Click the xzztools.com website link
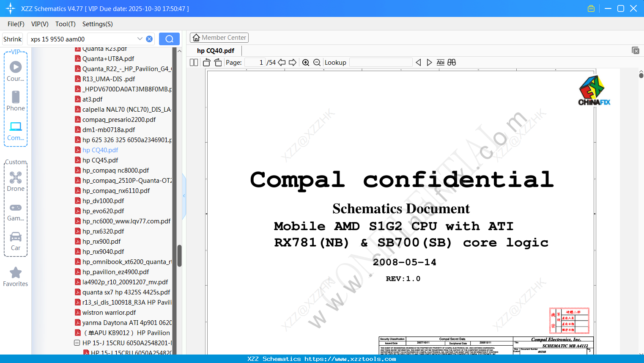644x363 pixels. click(350, 359)
